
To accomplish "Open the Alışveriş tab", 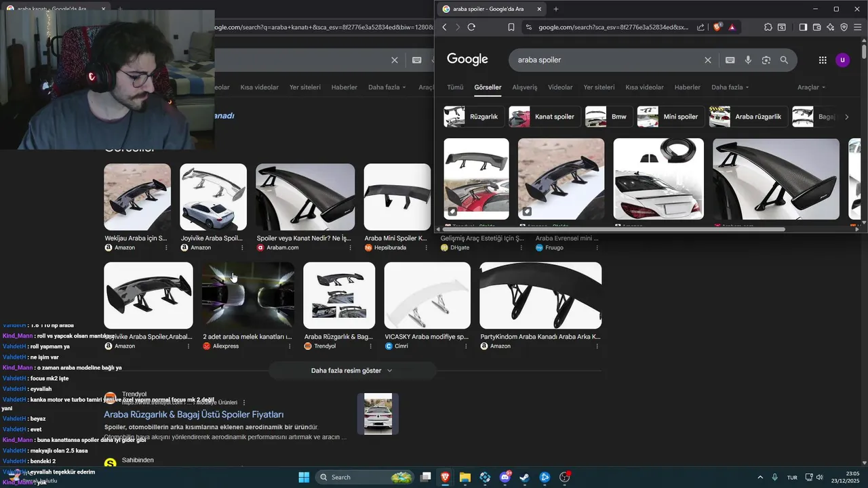I will 524,87.
